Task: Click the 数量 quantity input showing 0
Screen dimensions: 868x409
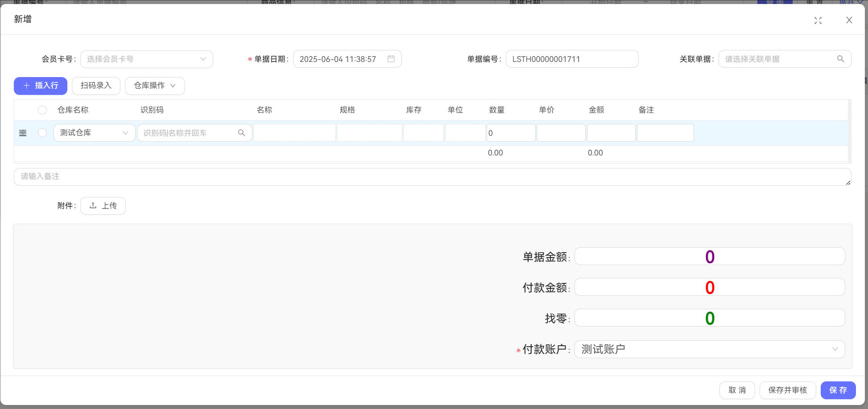Action: click(x=510, y=132)
